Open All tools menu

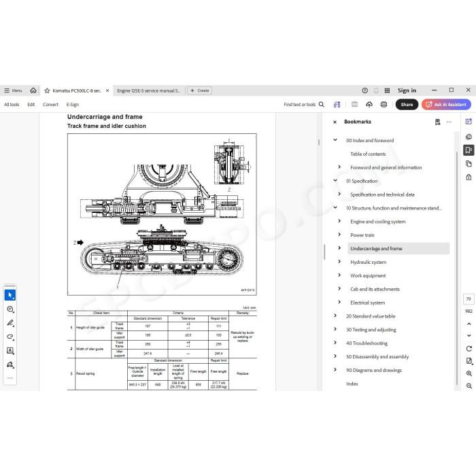(x=12, y=105)
